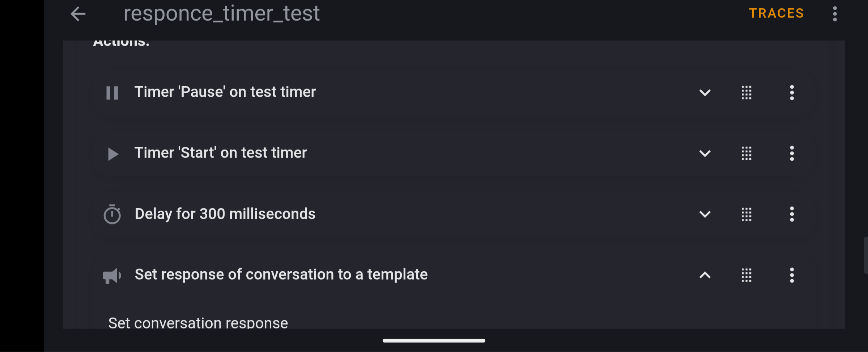Expand the Timer 'Pause' on test timer action
This screenshot has width=868, height=352.
pos(705,93)
